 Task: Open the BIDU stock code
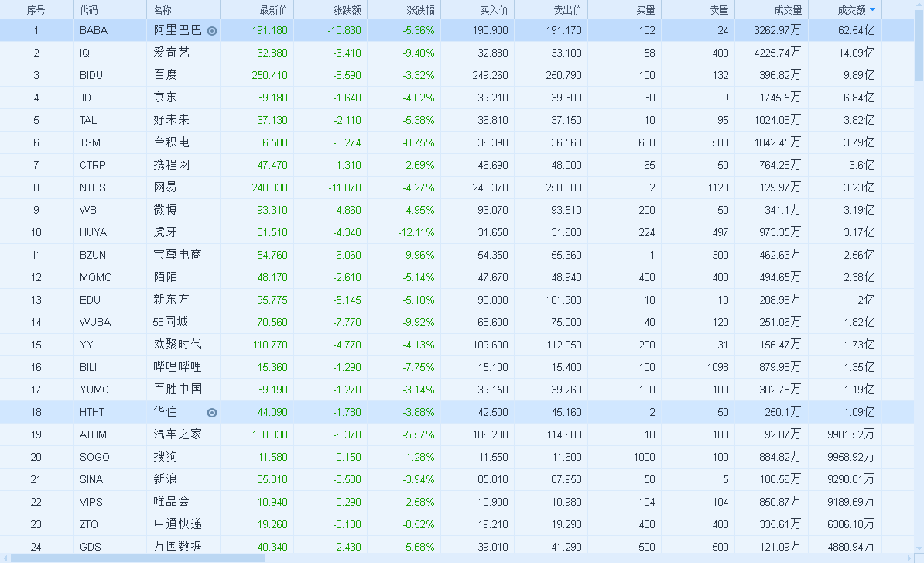point(91,75)
